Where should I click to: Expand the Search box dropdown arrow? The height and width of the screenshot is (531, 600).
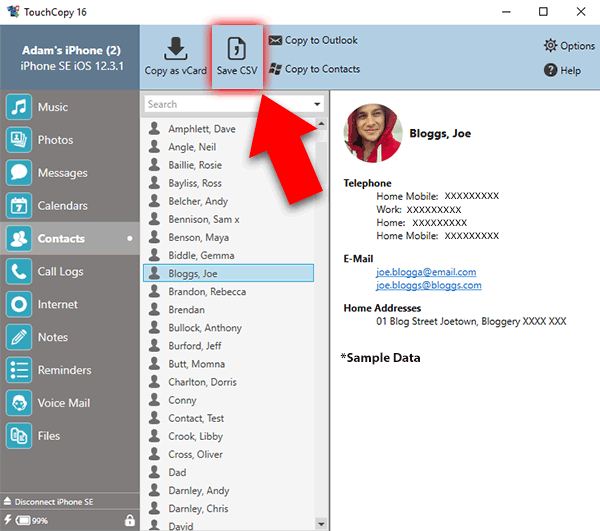pos(317,104)
